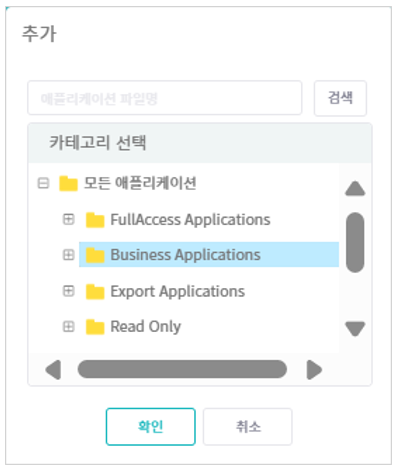Focus the 애플리케이션 파일명 input field
Viewport: 394px width, 469px height.
tap(165, 98)
